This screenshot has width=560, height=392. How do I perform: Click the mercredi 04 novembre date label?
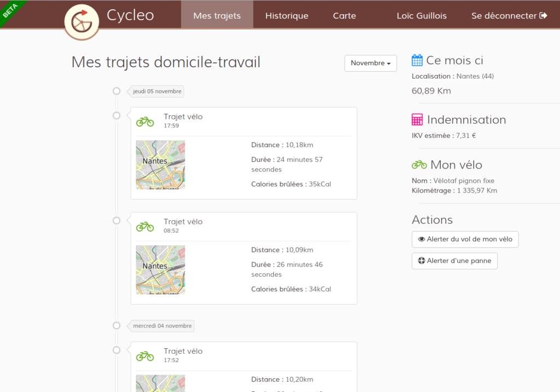pos(162,326)
